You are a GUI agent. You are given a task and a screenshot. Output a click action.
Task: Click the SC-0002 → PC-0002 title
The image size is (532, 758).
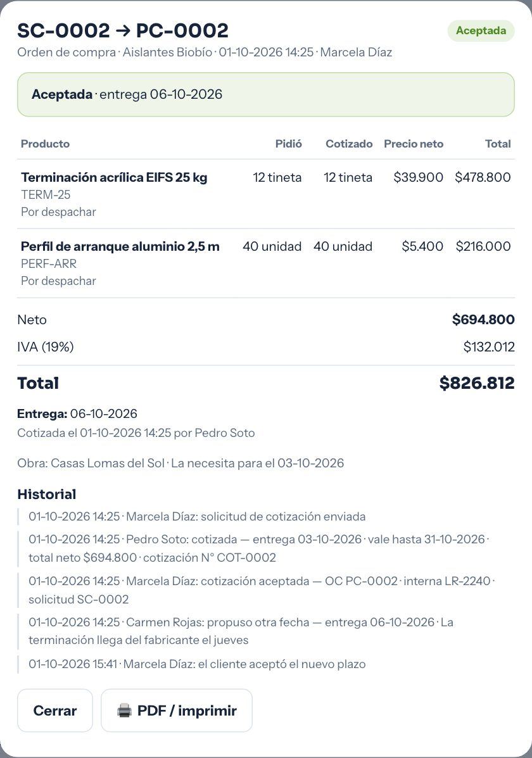click(123, 30)
